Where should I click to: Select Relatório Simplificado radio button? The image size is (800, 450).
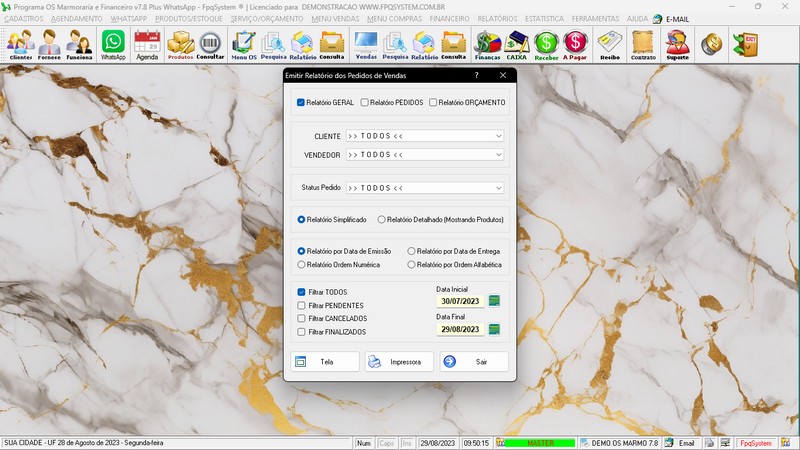tap(301, 219)
